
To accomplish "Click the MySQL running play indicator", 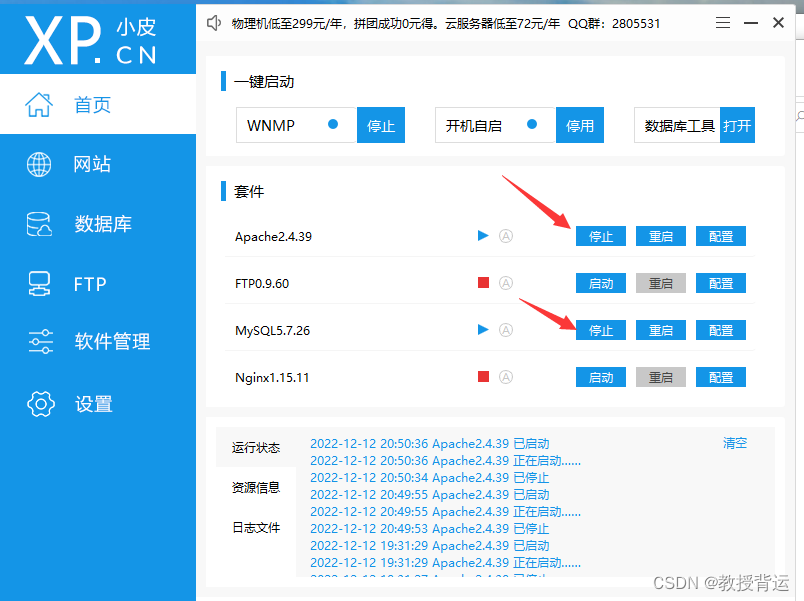I will tap(483, 329).
